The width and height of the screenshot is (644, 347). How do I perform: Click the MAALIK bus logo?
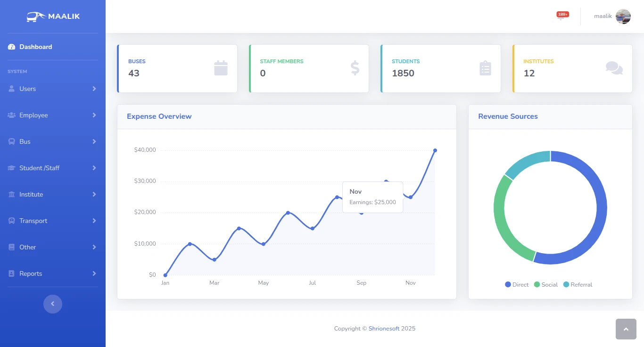[x=53, y=17]
